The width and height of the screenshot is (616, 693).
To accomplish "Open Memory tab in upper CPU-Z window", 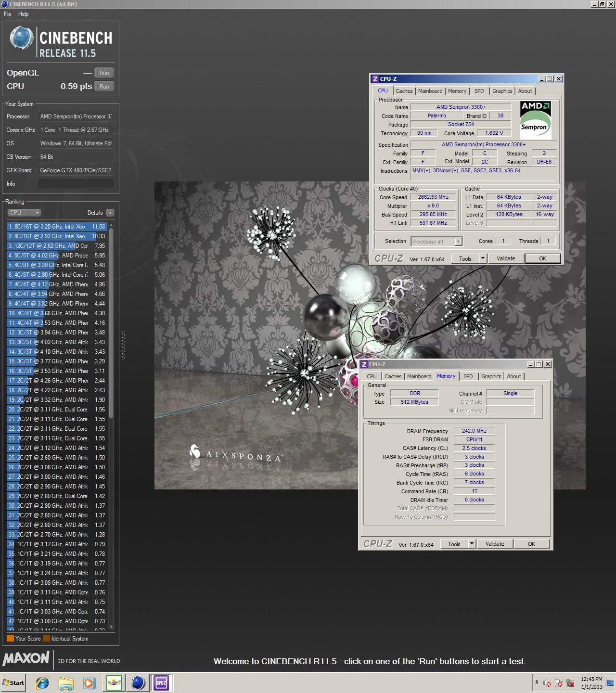I will 457,91.
